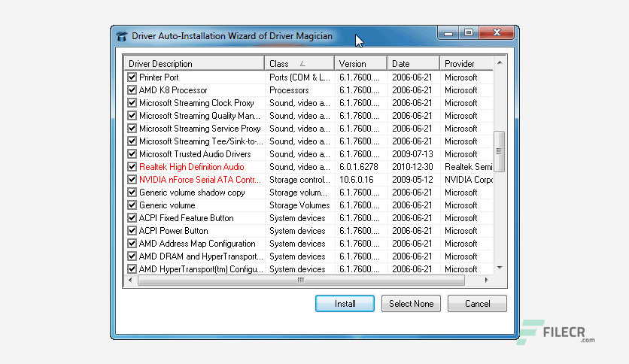This screenshot has height=364, width=629.
Task: Uncheck NVIDIA nForce Serial ATA Controller checkbox
Action: [132, 180]
